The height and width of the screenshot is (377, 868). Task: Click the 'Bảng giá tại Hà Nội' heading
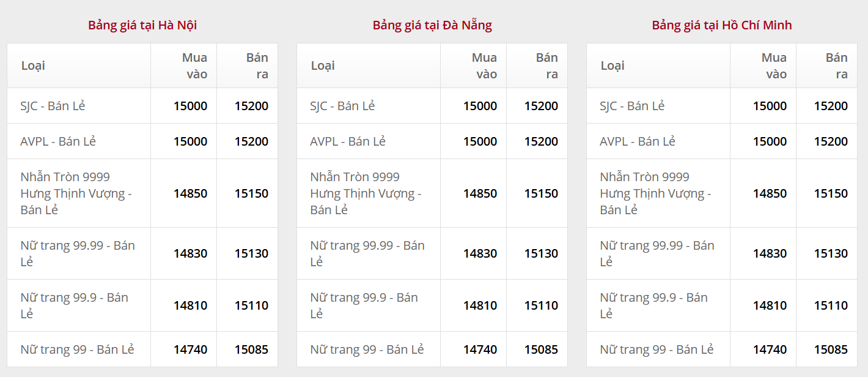(142, 25)
